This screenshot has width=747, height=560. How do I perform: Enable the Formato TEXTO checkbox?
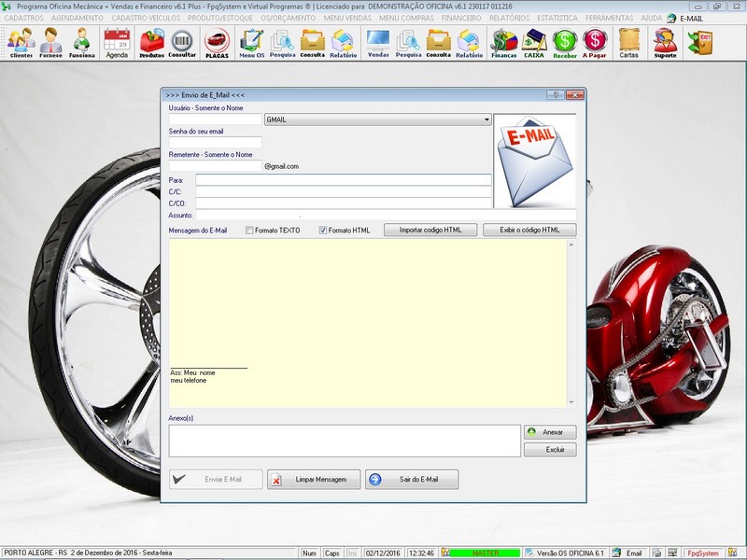click(249, 231)
